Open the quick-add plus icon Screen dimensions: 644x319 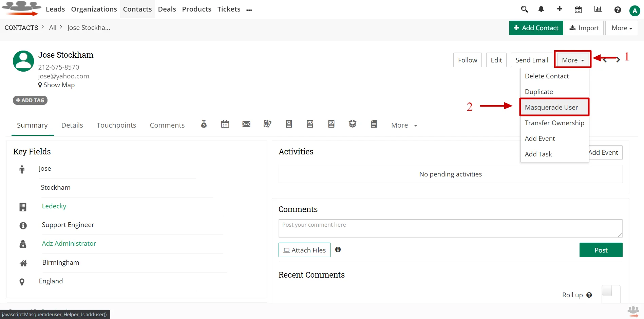click(560, 9)
